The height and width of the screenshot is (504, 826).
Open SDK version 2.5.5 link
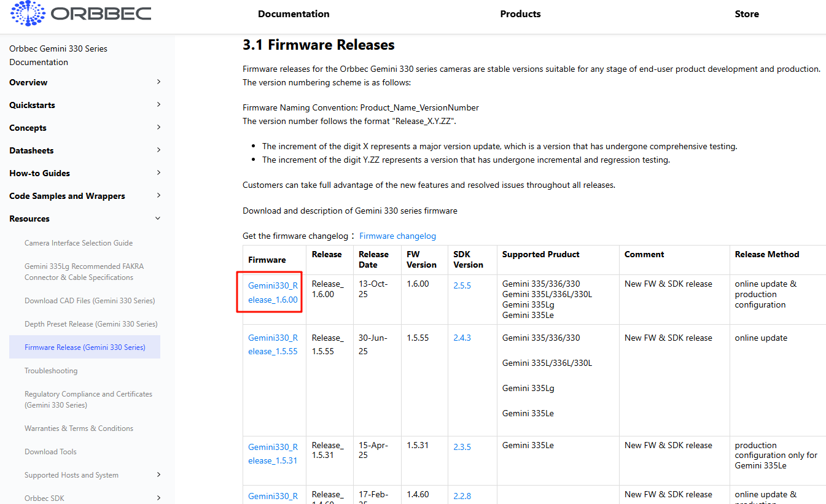462,285
